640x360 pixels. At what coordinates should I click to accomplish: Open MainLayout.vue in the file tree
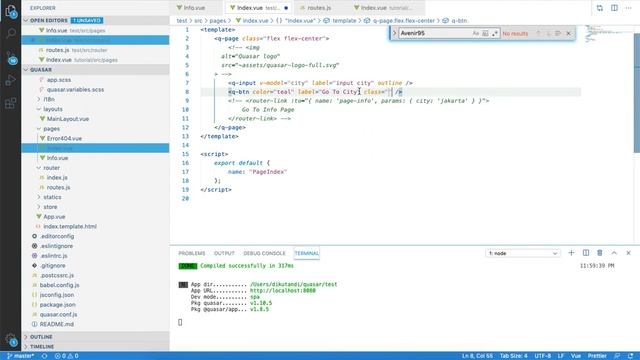(68, 119)
